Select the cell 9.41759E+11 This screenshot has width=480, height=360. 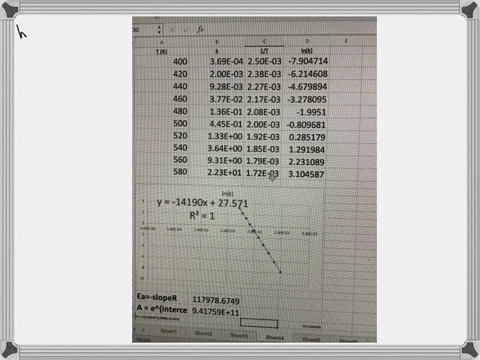tap(215, 312)
